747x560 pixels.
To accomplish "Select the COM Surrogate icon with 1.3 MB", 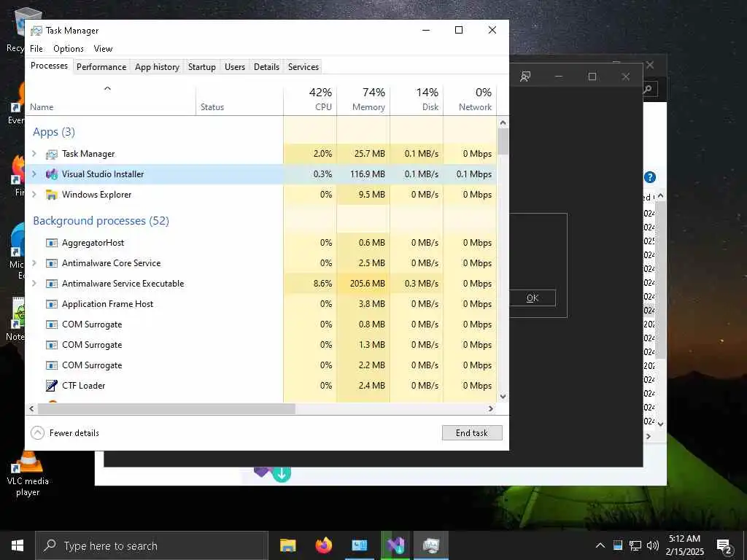I will click(x=52, y=345).
